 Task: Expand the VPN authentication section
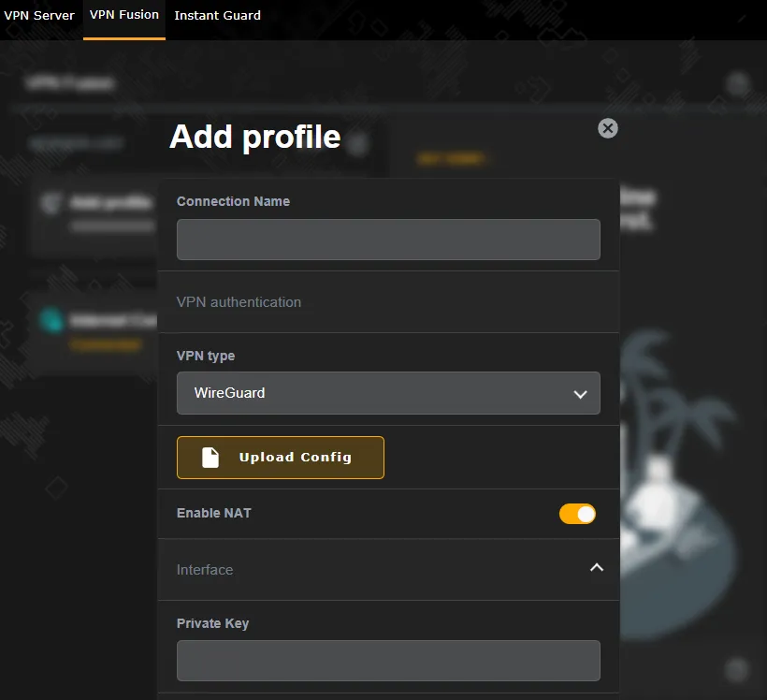(x=388, y=301)
